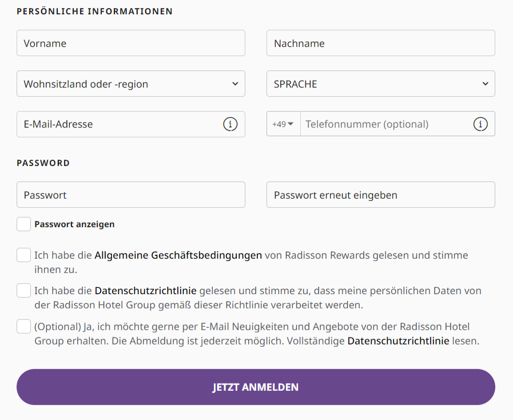Accept the Allgemeine Geschäftsbedingungen checkbox

pos(23,255)
